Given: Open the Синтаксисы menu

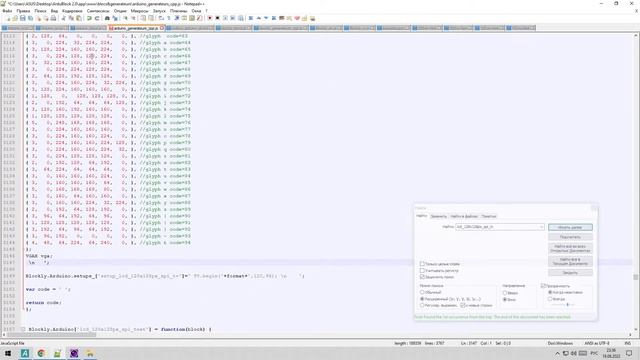Looking at the screenshot, I should 98,11.
